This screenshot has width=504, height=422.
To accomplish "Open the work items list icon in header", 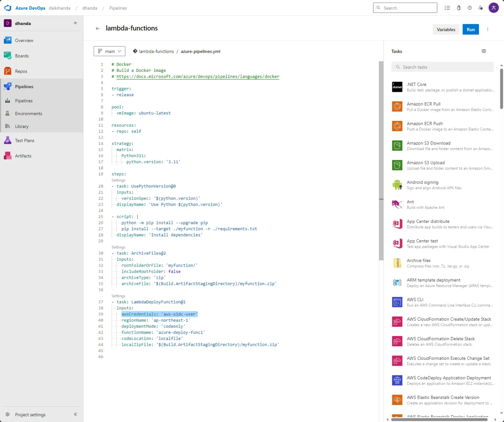I will pos(447,8).
